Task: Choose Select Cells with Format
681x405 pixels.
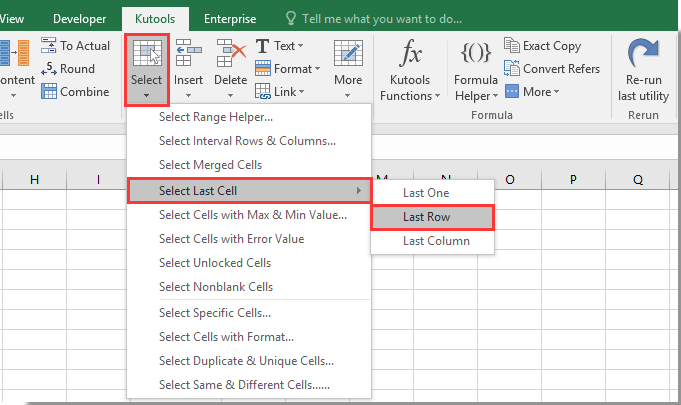Action: (249, 337)
